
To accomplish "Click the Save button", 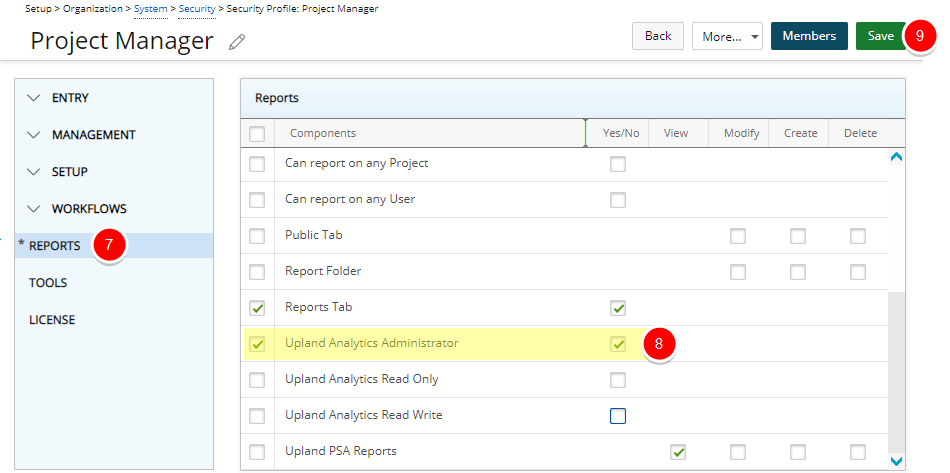I will (880, 36).
